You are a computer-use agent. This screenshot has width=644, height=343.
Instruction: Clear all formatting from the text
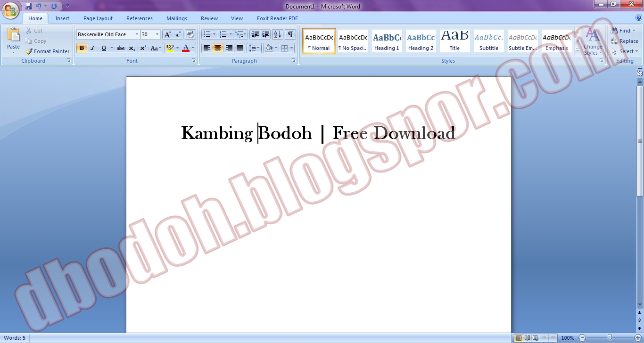[x=190, y=34]
